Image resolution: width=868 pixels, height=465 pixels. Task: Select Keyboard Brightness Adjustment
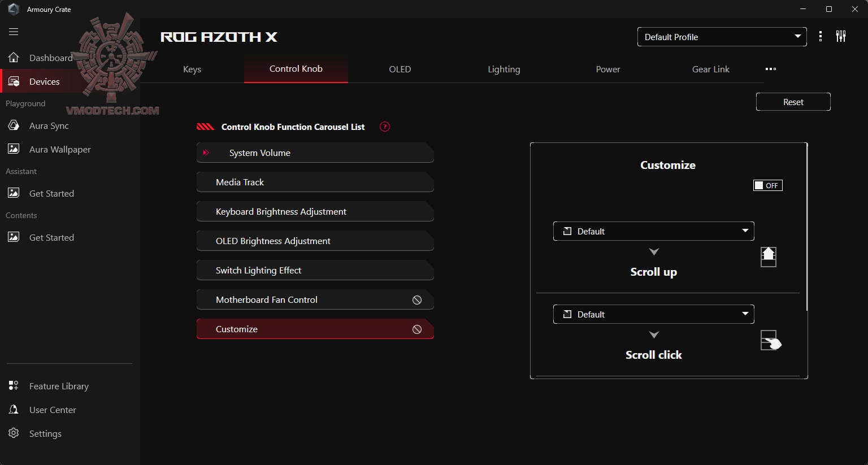[x=315, y=211]
